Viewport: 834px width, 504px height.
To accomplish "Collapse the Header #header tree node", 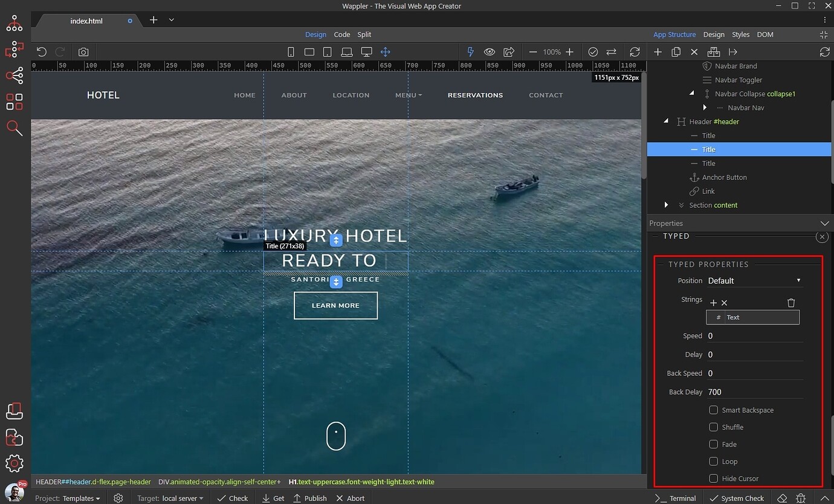I will click(x=666, y=121).
